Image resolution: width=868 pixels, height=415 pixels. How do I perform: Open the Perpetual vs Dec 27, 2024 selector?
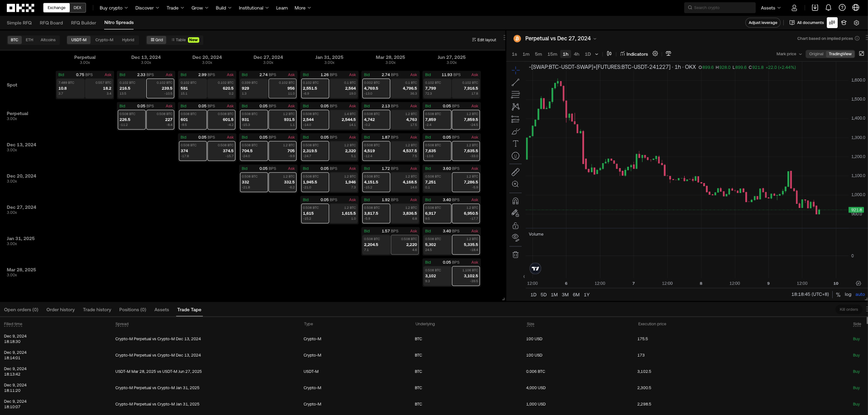(561, 39)
